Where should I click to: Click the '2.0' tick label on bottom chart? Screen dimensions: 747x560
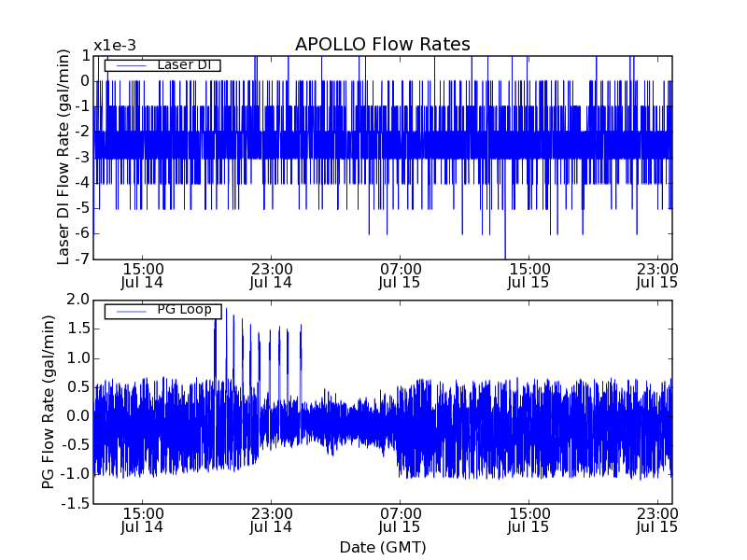[78, 300]
